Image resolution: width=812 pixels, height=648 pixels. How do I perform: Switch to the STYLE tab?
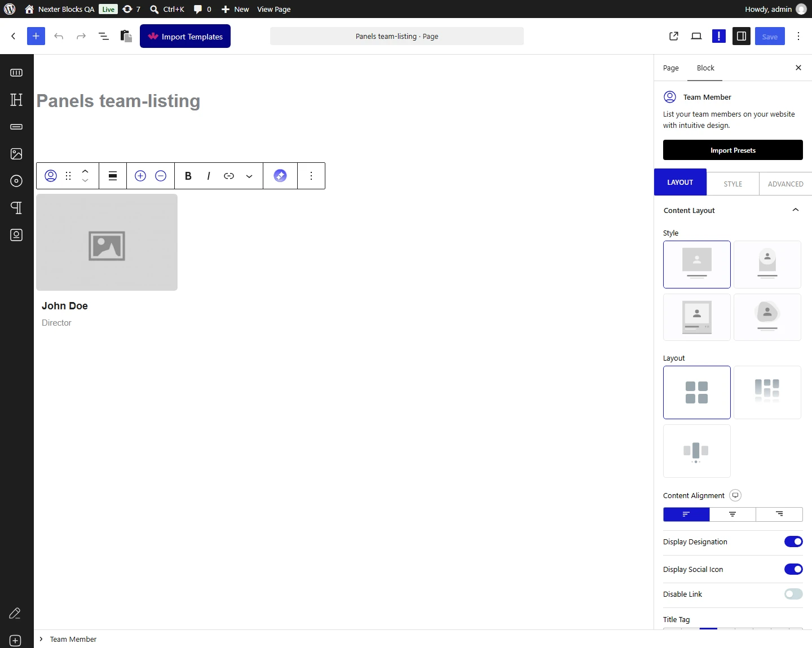pos(733,184)
